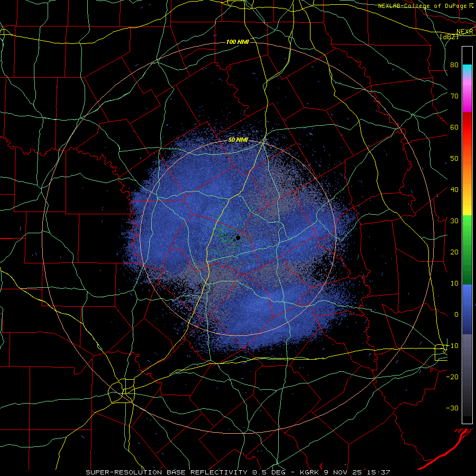Click the NEXR label above the scale

(465, 32)
